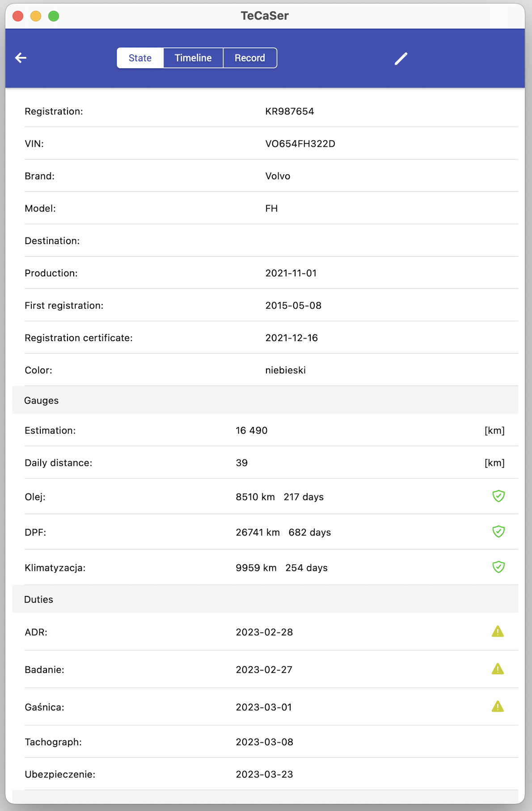
Task: Minimize the TeCaSer window
Action: (36, 17)
